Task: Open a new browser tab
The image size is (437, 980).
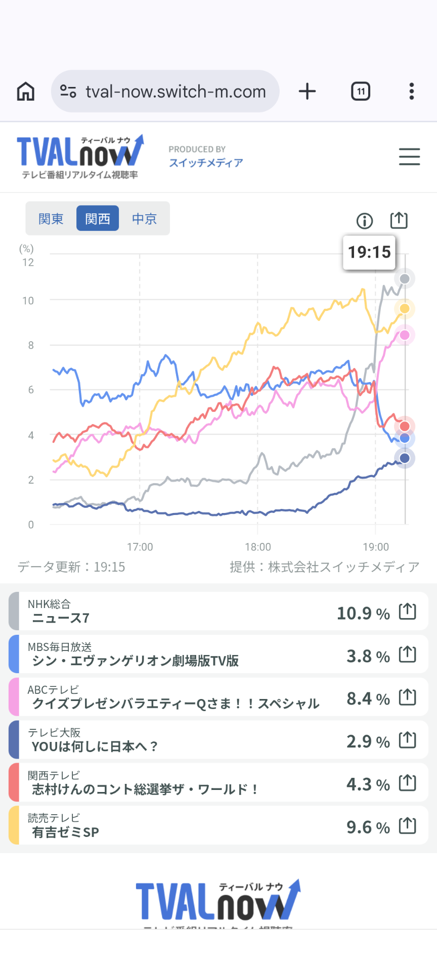Action: pos(307,91)
